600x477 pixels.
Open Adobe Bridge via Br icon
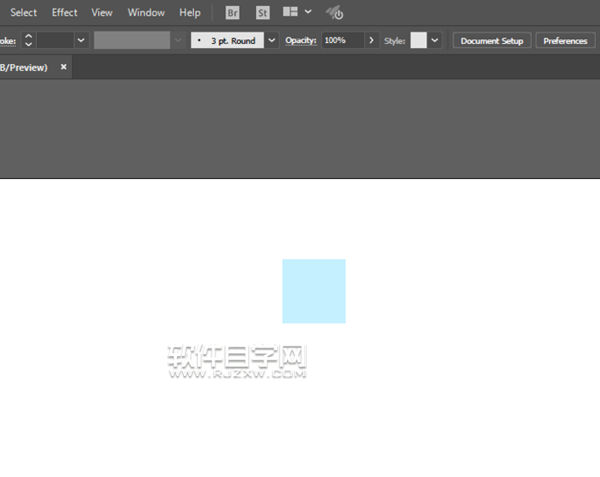(x=232, y=13)
